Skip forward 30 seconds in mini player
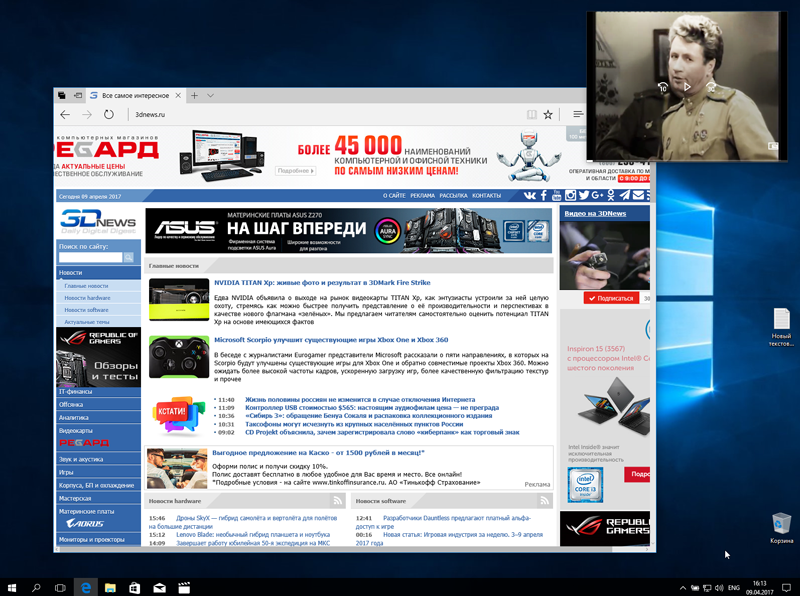Screen dimensions: 800x596 (711, 87)
